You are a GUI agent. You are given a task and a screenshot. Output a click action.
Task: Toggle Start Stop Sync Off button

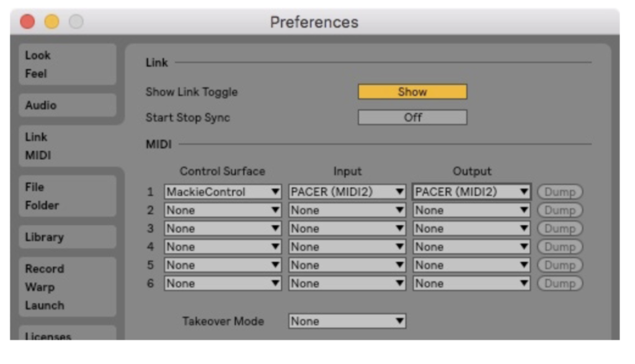pyautogui.click(x=412, y=117)
